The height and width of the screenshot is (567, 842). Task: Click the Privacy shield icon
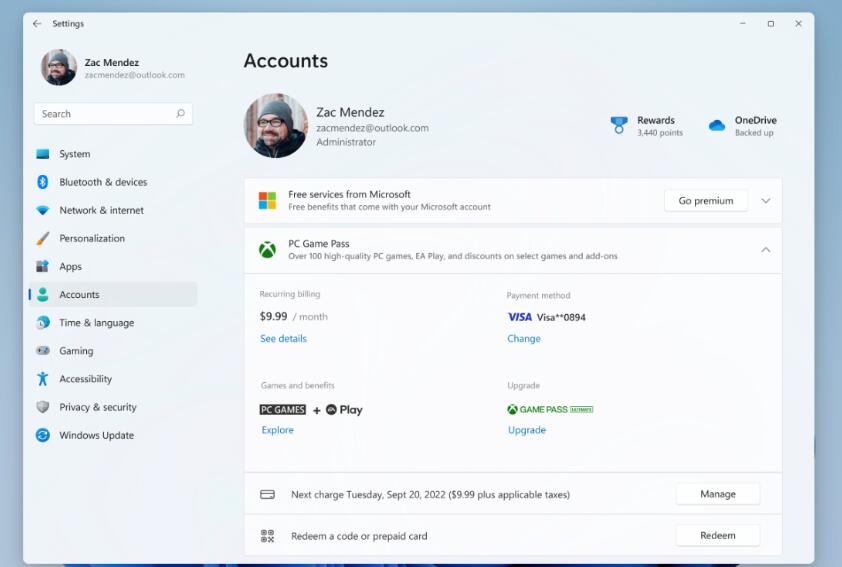point(42,407)
